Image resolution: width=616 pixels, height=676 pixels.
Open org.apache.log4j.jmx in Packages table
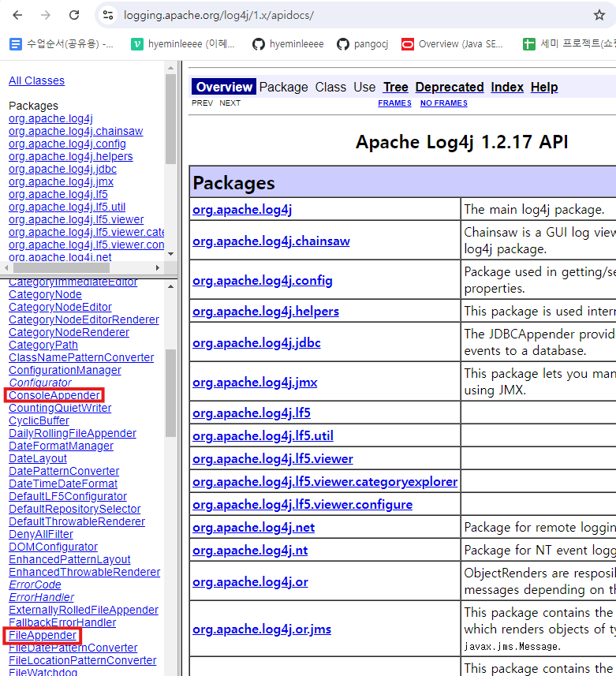[255, 383]
